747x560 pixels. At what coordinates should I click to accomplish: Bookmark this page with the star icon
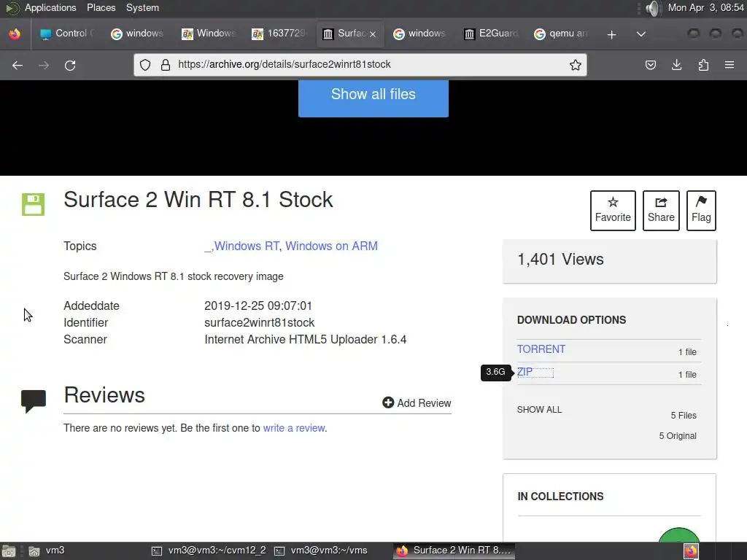576,65
